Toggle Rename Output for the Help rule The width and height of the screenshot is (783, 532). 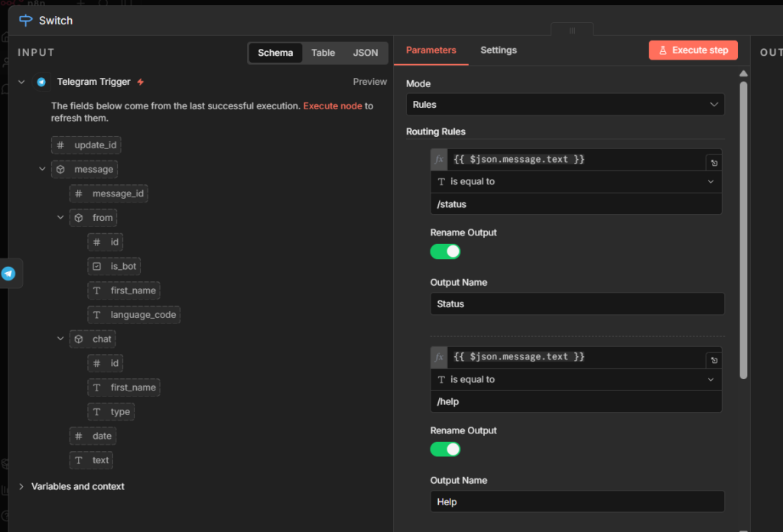pos(445,449)
